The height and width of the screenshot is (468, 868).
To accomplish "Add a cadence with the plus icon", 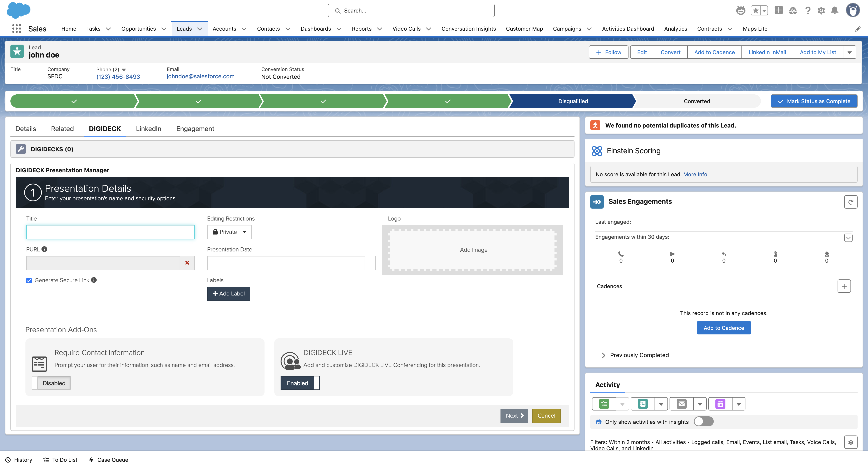I will tap(844, 286).
